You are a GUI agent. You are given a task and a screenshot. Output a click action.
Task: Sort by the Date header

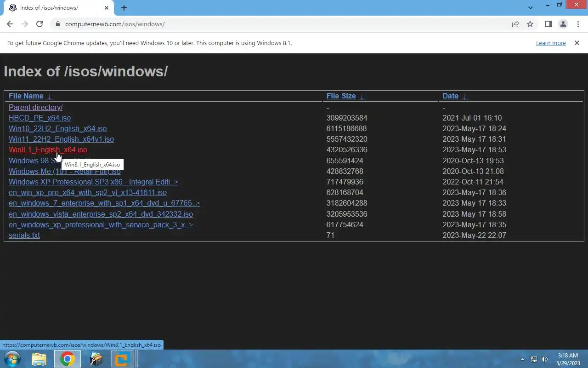(x=450, y=96)
